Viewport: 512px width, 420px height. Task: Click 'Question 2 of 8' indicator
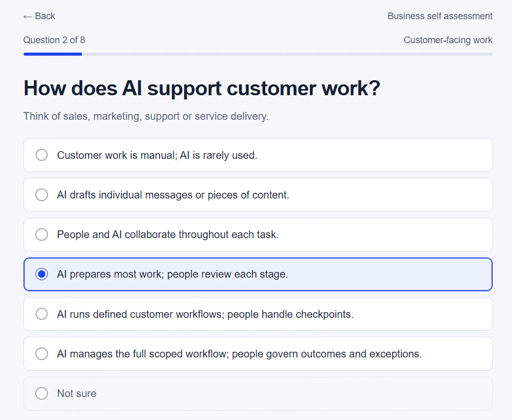coord(54,40)
